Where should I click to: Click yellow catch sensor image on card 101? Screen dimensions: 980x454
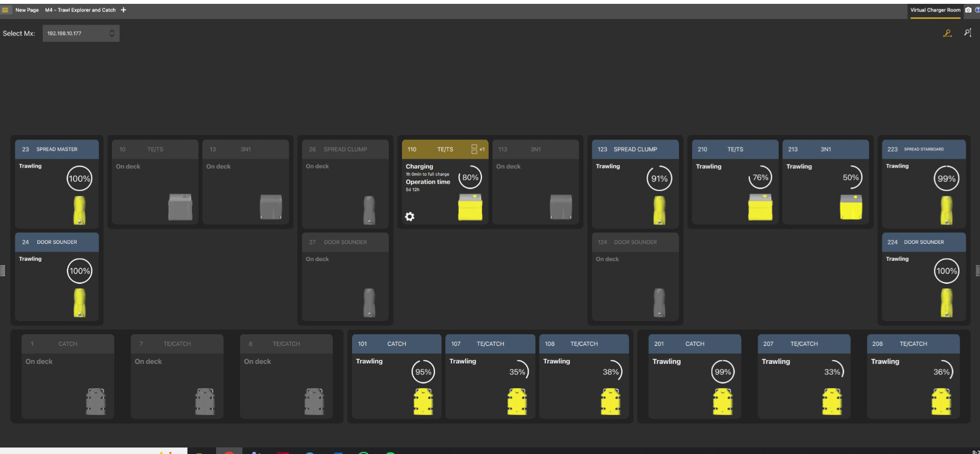tap(423, 401)
